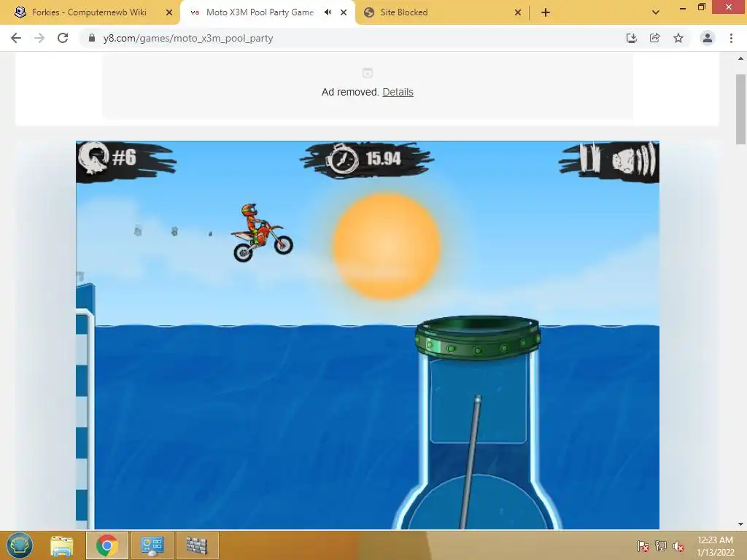Viewport: 747px width, 560px height.
Task: Open the Windows Start menu orb
Action: pos(20,545)
